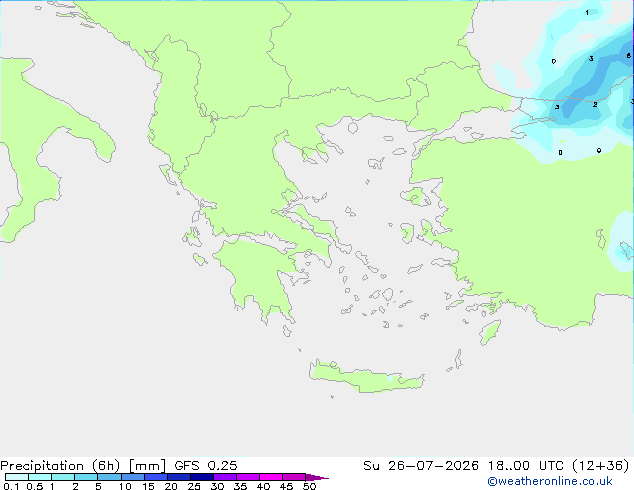Image resolution: width=634 pixels, height=490 pixels.
Task: Click the 45 to 50 mm legend swatch
Action: click(x=294, y=477)
